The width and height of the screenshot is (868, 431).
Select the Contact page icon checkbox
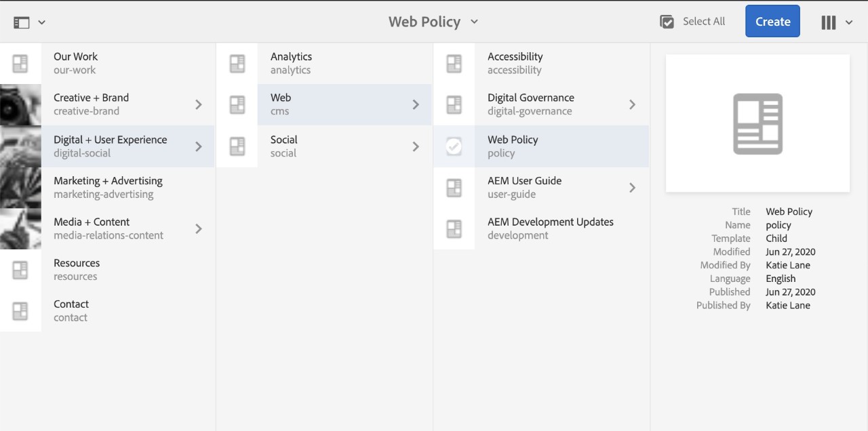(x=20, y=311)
